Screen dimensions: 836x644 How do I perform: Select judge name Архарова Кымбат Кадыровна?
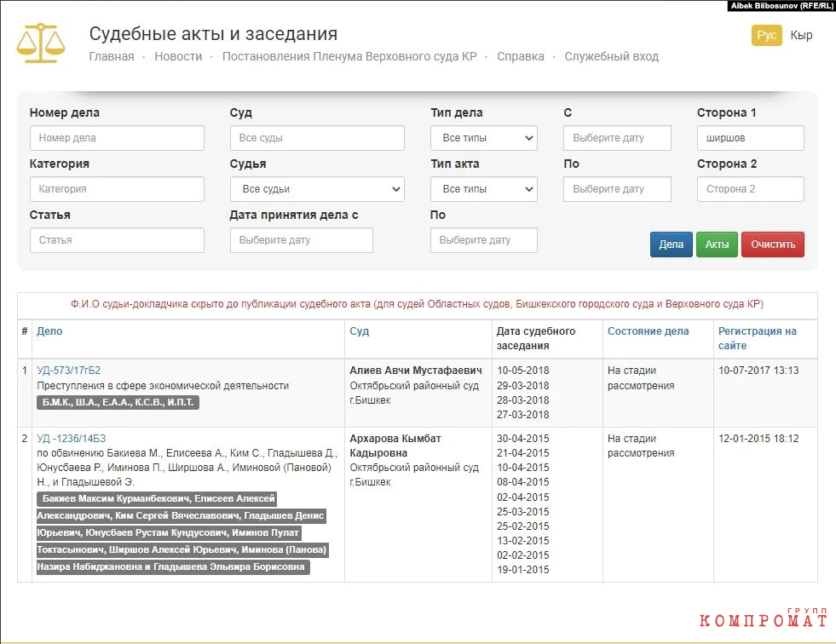click(x=395, y=446)
